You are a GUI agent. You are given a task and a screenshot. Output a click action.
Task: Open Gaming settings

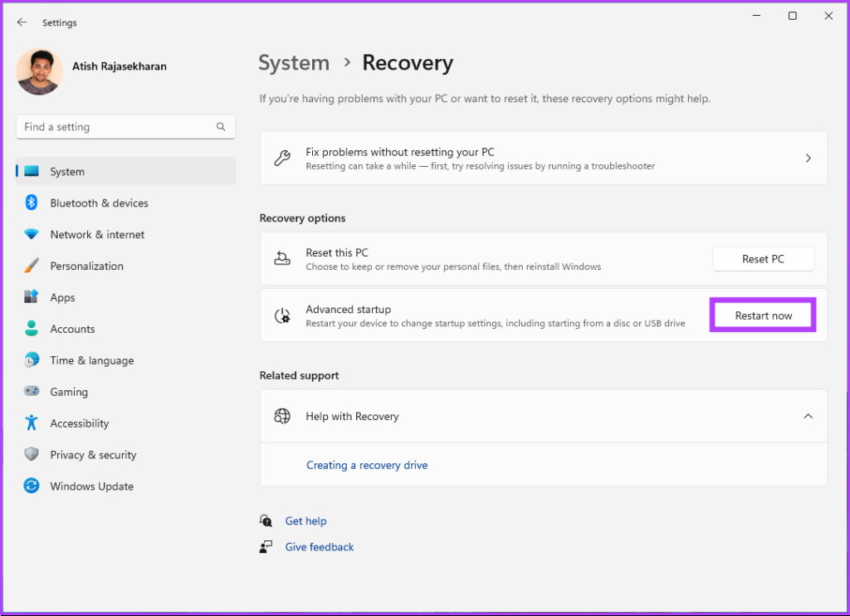tap(69, 392)
